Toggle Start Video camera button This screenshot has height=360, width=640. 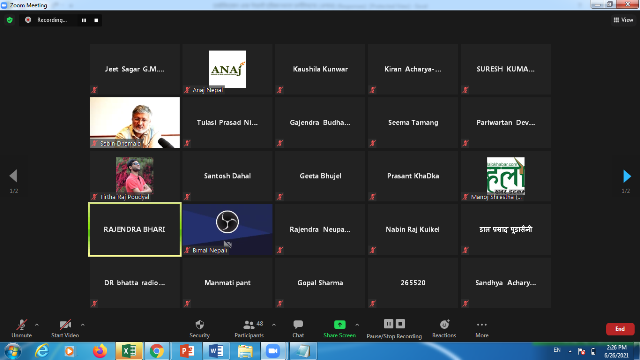65,328
